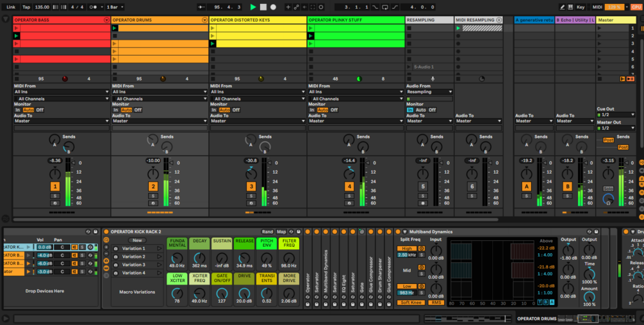Screen dimensions: 644x325
Task: Toggle the Soft Knee button
Action: [x=411, y=303]
